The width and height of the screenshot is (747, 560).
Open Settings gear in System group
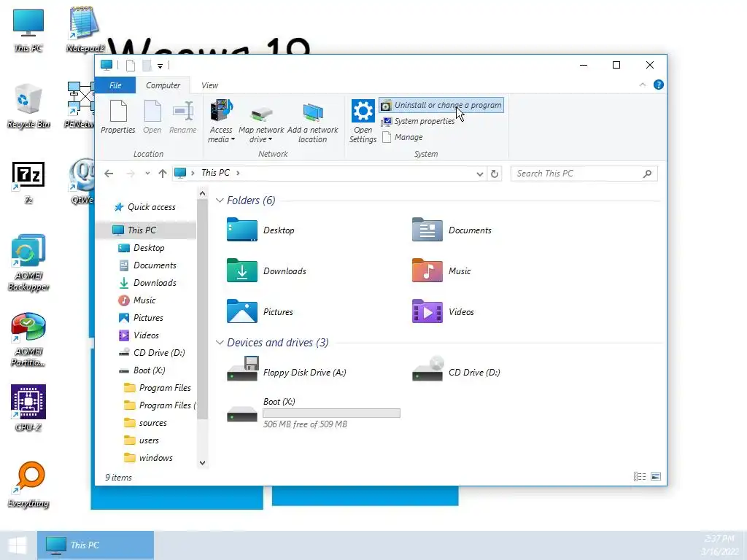(363, 122)
